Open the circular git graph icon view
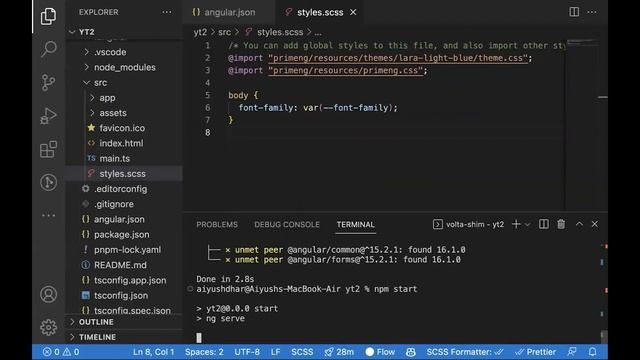The width and height of the screenshot is (640, 360). click(x=48, y=182)
